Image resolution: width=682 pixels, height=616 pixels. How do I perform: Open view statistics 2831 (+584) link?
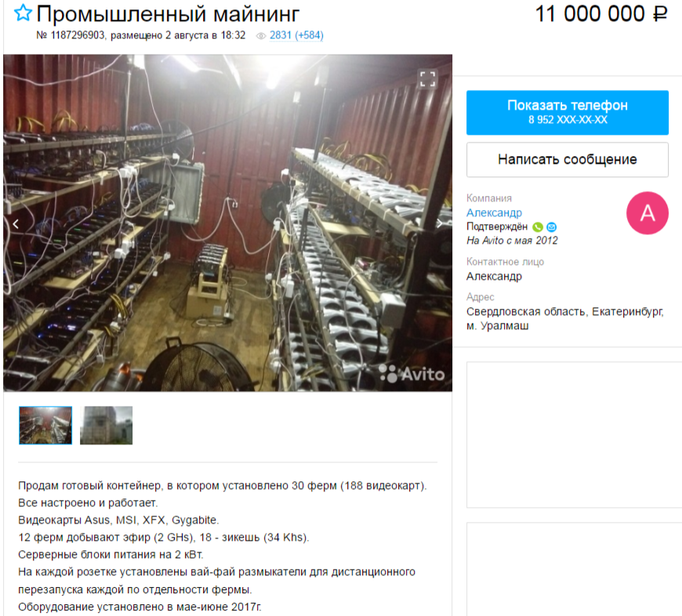tap(296, 35)
